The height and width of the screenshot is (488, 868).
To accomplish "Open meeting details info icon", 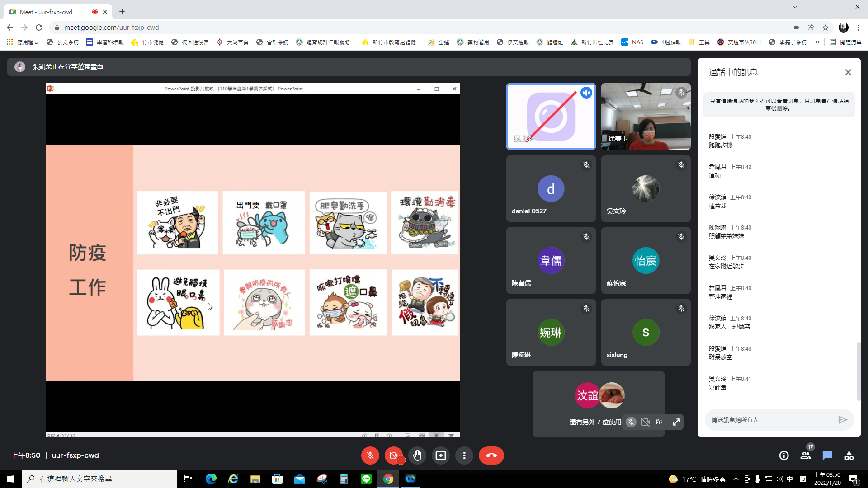I will click(784, 455).
